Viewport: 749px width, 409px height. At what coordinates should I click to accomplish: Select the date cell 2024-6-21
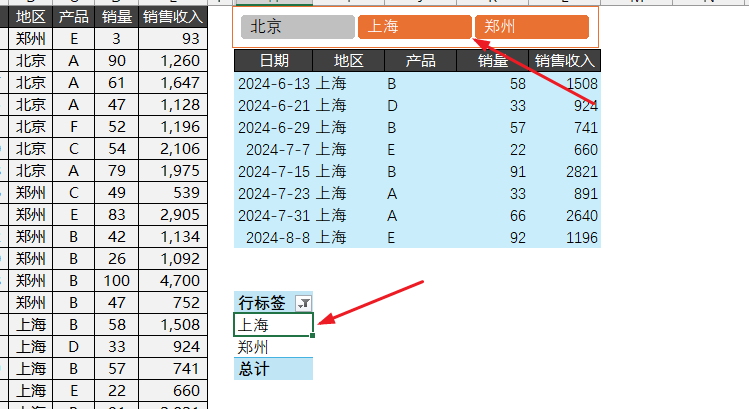point(274,106)
